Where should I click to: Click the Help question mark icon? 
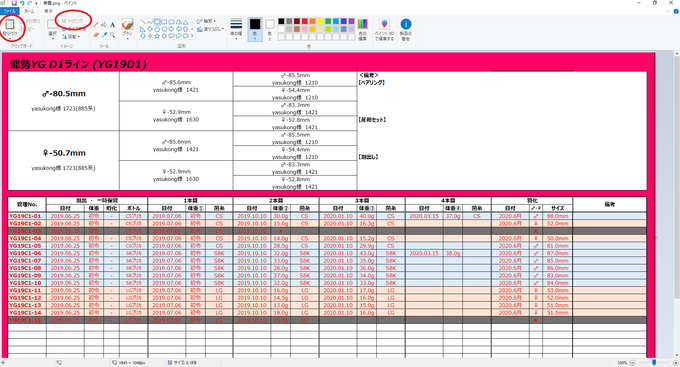(676, 12)
